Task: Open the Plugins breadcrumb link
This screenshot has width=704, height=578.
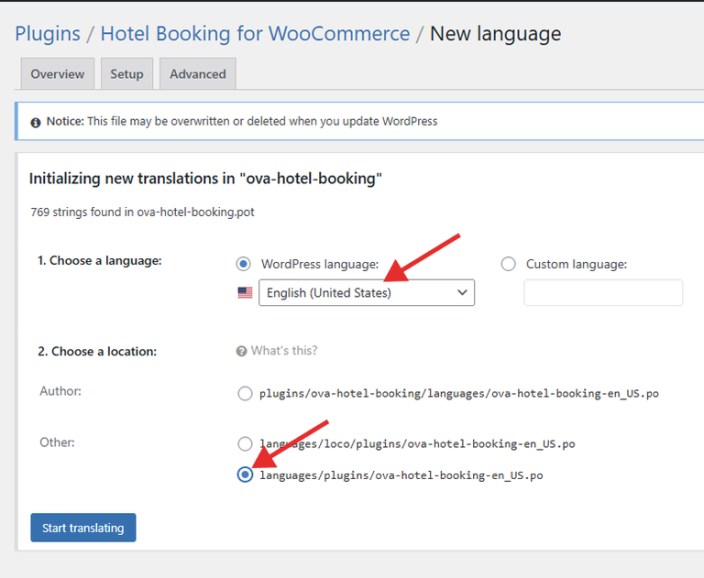Action: tap(47, 33)
